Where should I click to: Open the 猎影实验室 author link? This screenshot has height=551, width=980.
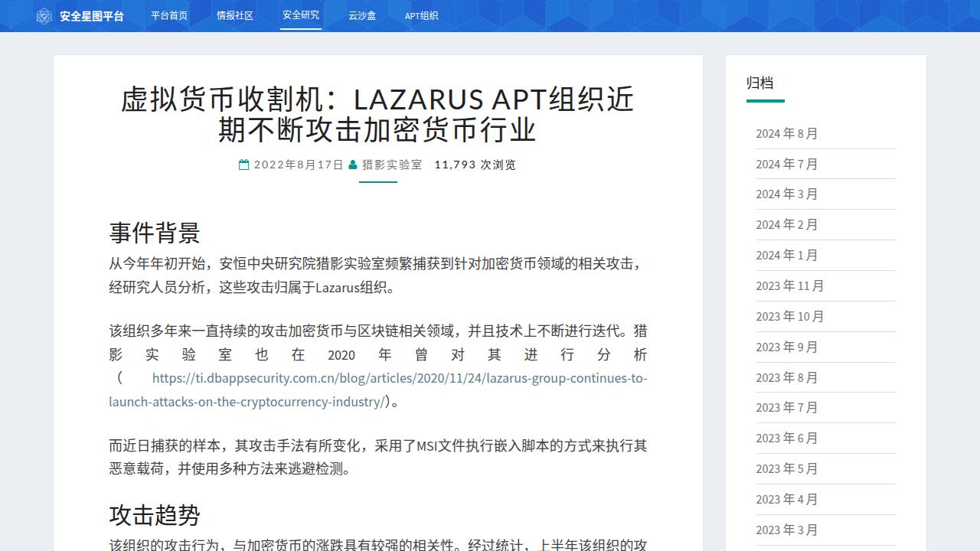(x=392, y=165)
